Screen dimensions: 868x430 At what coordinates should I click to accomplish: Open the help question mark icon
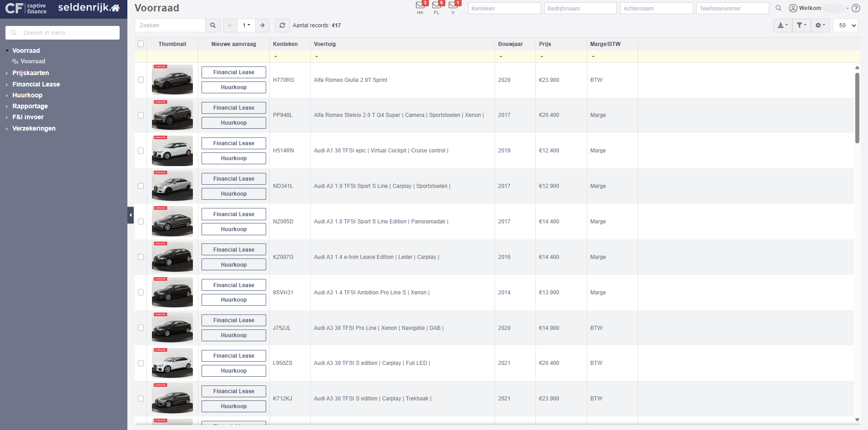(x=856, y=8)
